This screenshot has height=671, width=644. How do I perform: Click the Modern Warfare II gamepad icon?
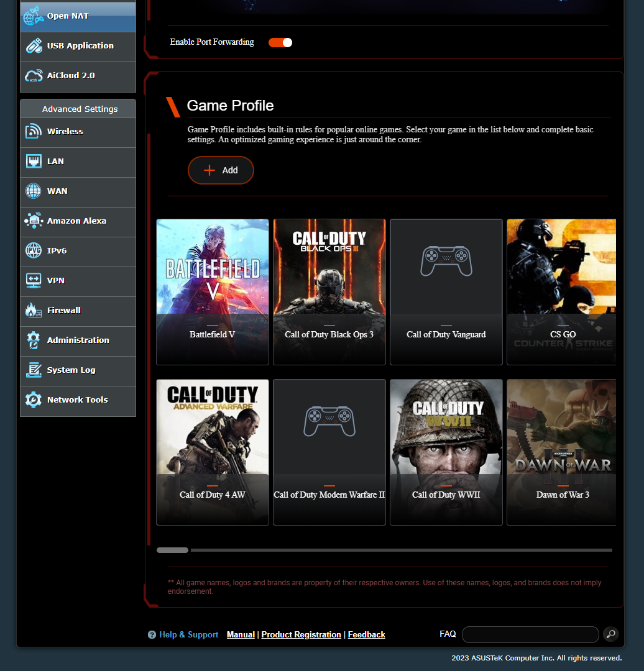point(329,421)
